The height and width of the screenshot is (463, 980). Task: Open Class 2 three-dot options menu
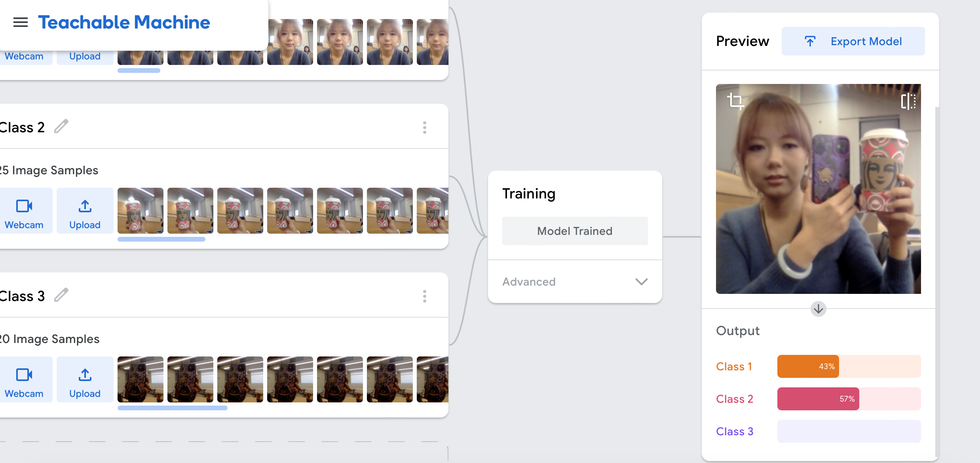425,128
